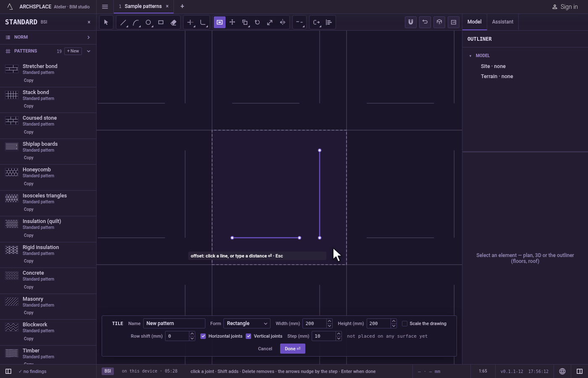Switch to the Model tab

(x=475, y=22)
